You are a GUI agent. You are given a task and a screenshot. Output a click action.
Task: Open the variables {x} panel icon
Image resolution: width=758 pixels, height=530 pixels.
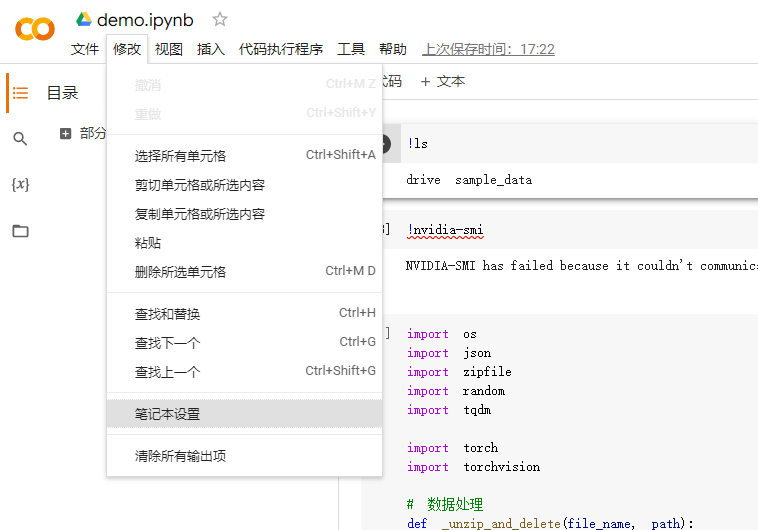(20, 185)
